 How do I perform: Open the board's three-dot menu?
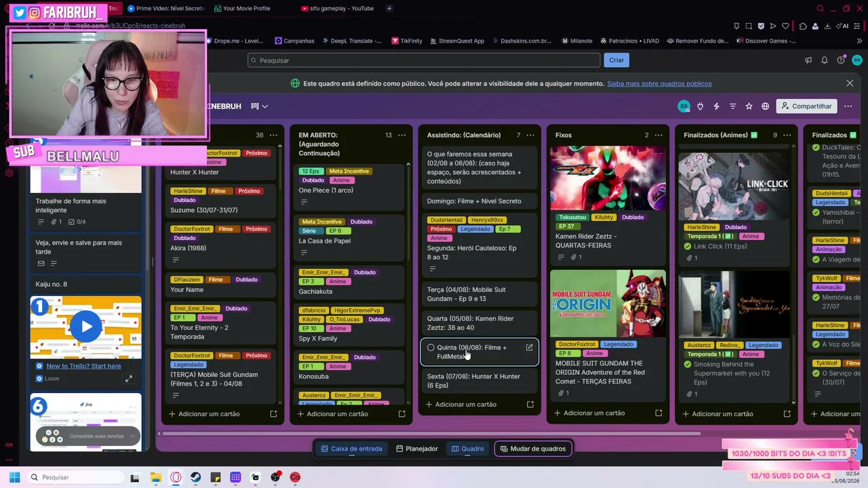pos(848,106)
